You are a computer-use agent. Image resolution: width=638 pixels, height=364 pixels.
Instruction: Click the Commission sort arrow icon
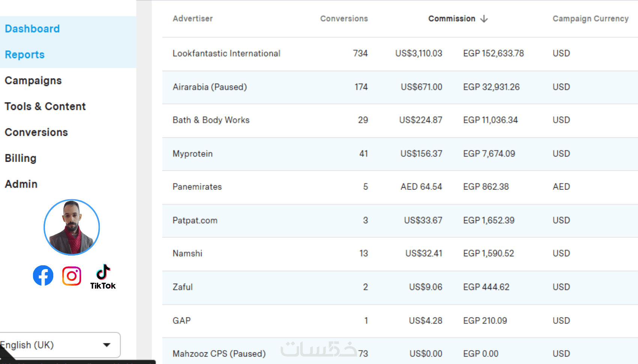point(484,19)
